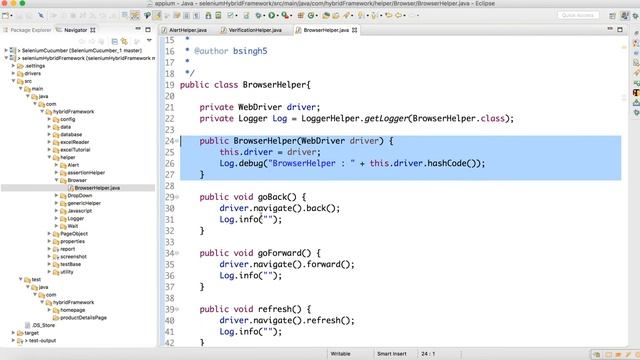Image resolution: width=640 pixels, height=360 pixels.
Task: Toggle fold on line 39 refresh method
Action: (x=177, y=309)
